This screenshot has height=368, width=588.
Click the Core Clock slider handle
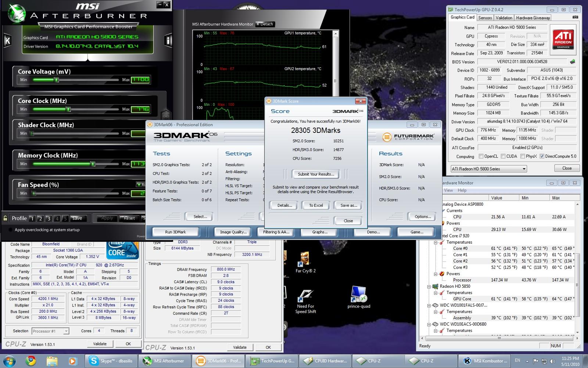[x=68, y=109]
